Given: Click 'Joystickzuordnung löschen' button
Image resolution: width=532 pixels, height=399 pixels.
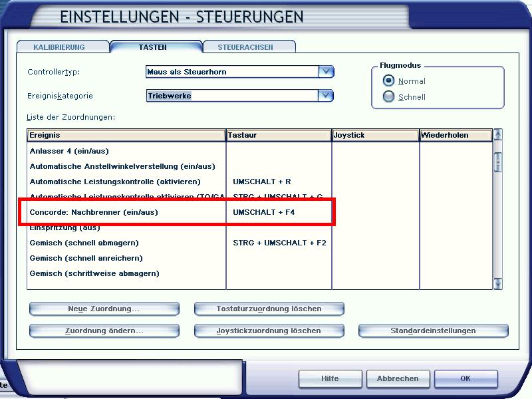Looking at the screenshot, I should coord(269,331).
